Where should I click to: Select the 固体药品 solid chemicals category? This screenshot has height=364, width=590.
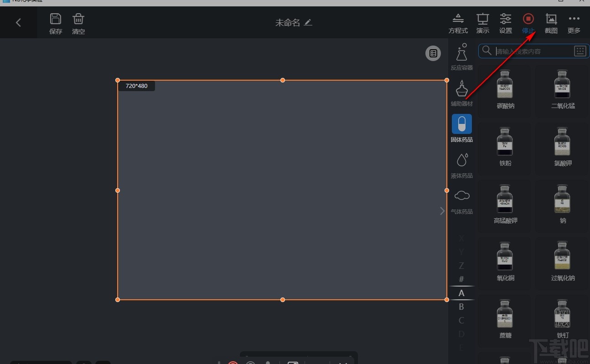click(462, 128)
